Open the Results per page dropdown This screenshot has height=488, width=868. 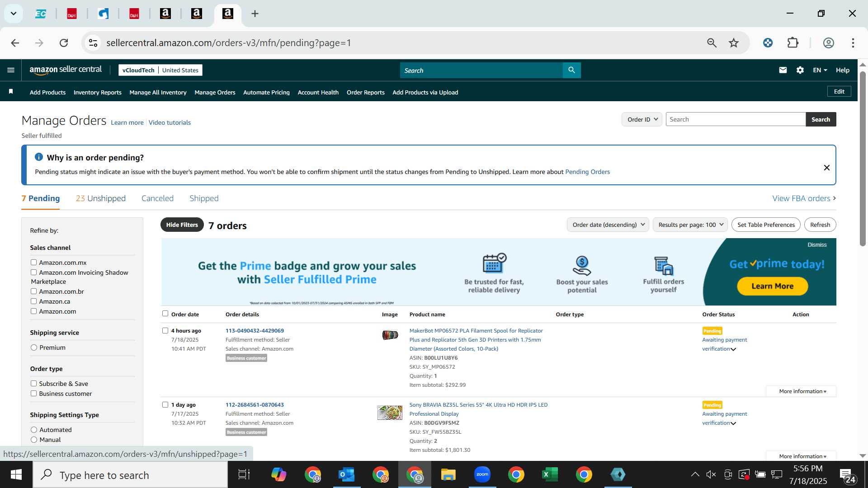[690, 225]
